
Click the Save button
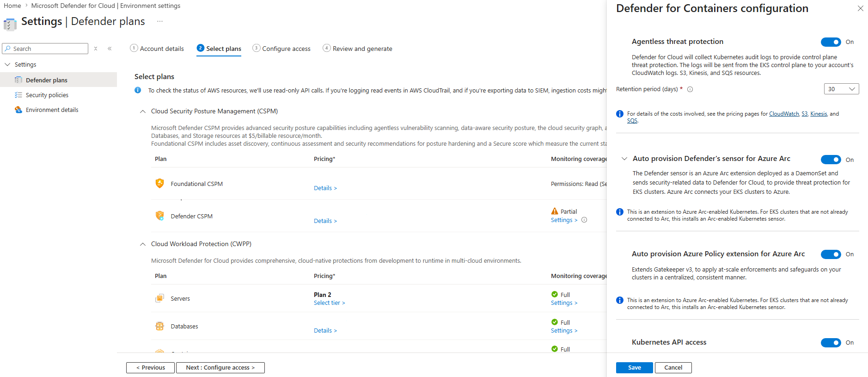[634, 368]
